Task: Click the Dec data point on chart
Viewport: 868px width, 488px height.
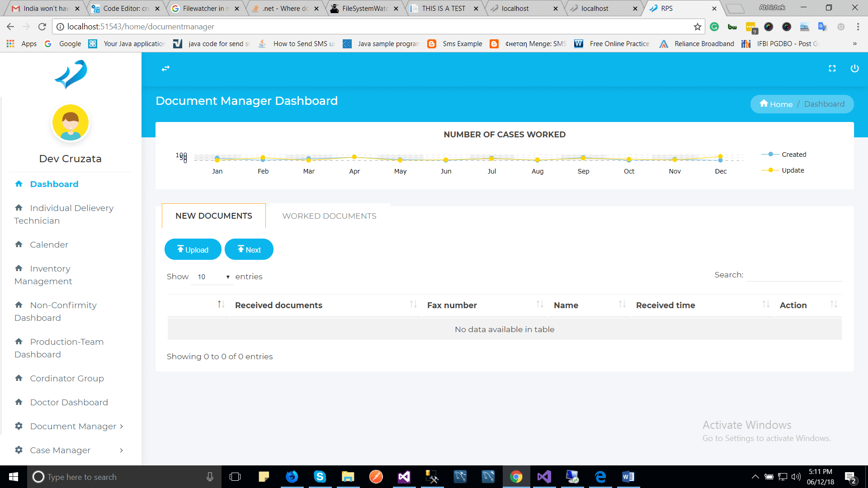Action: [720, 157]
